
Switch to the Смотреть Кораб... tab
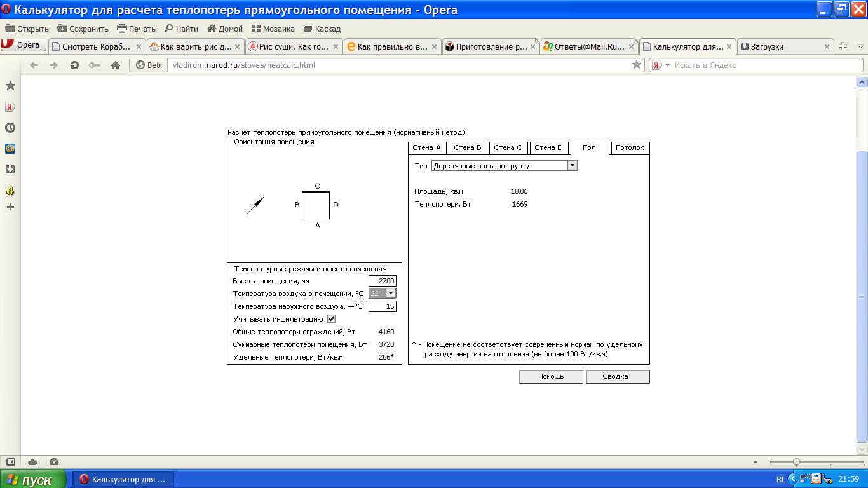(97, 46)
